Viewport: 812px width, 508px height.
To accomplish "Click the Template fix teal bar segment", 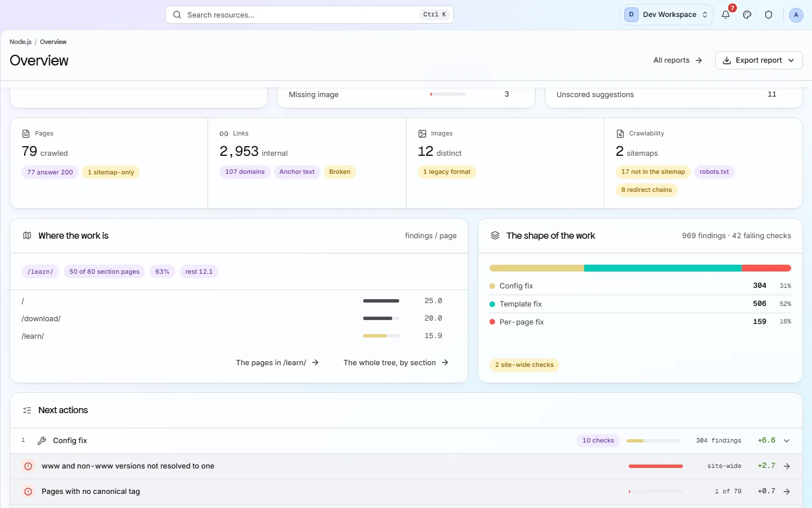I will point(663,269).
